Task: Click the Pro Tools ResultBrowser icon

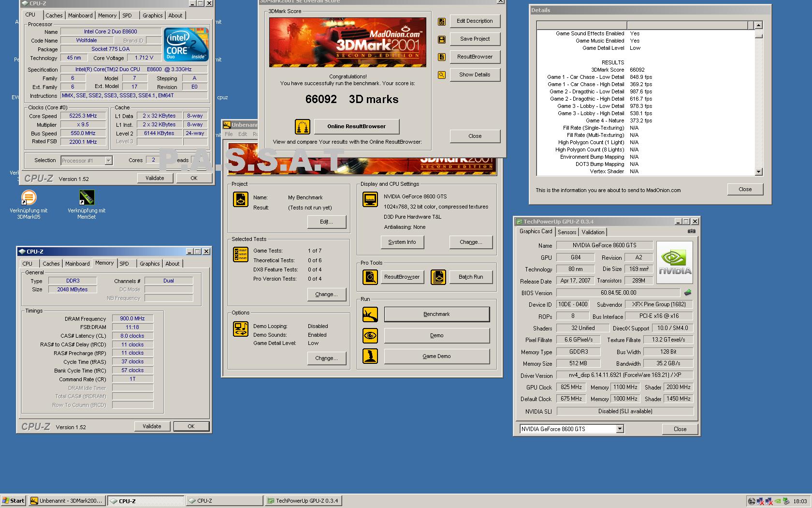Action: pos(370,277)
